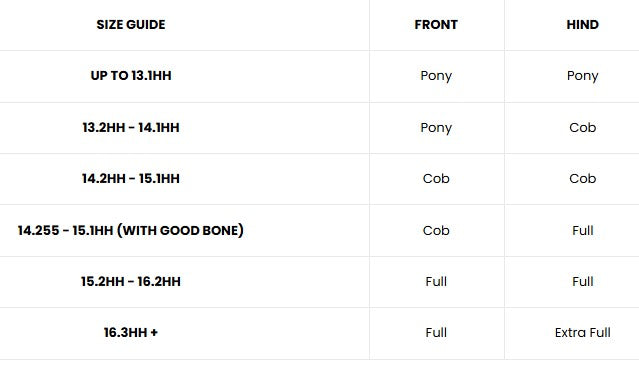
Task: Click the 14.2HH - 15.1HH row label
Action: [131, 179]
